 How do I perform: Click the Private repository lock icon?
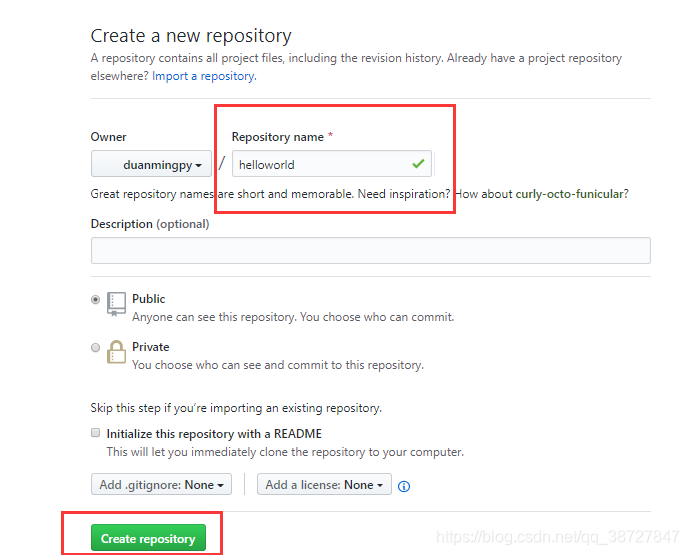point(116,352)
